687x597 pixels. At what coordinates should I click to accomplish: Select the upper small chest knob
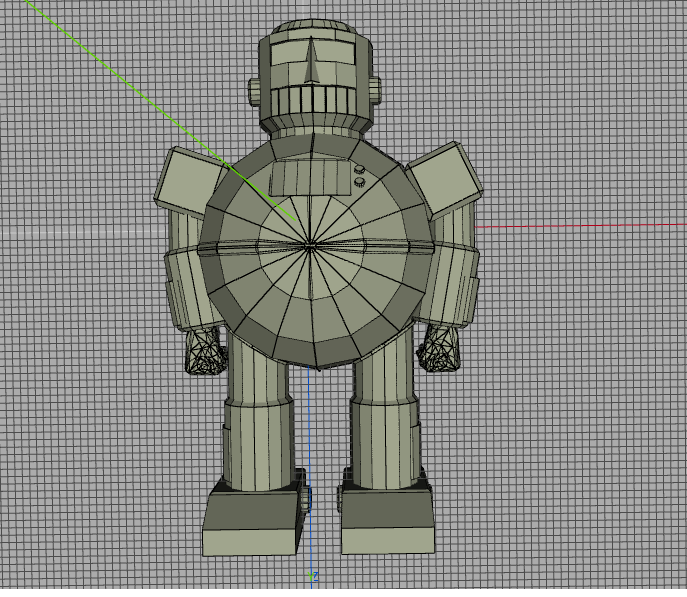[x=359, y=169]
